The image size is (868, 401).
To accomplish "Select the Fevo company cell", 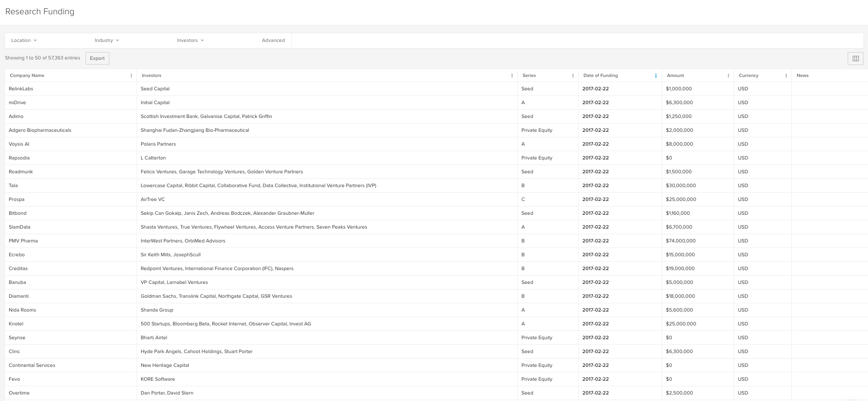I will 71,379.
